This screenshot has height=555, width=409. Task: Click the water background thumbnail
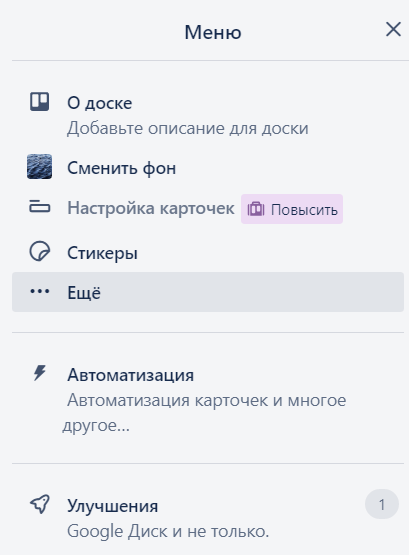tap(39, 166)
